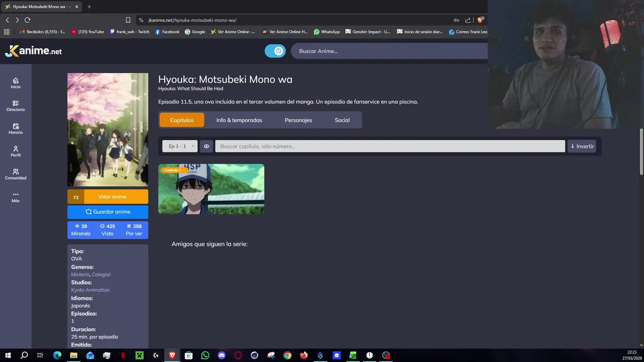Open Google Chrome from the taskbar
Image resolution: width=644 pixels, height=362 pixels.
point(287,355)
